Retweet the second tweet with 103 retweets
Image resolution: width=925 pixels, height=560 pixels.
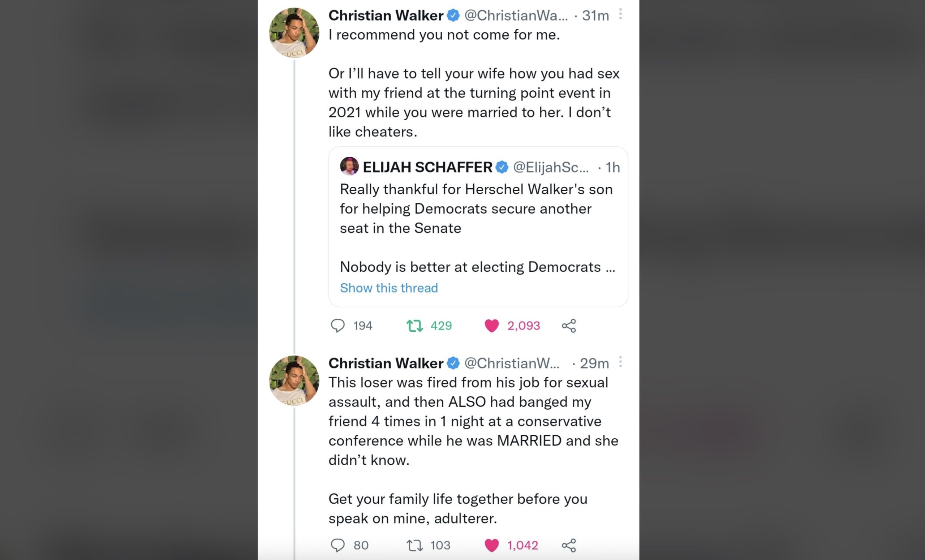(414, 545)
